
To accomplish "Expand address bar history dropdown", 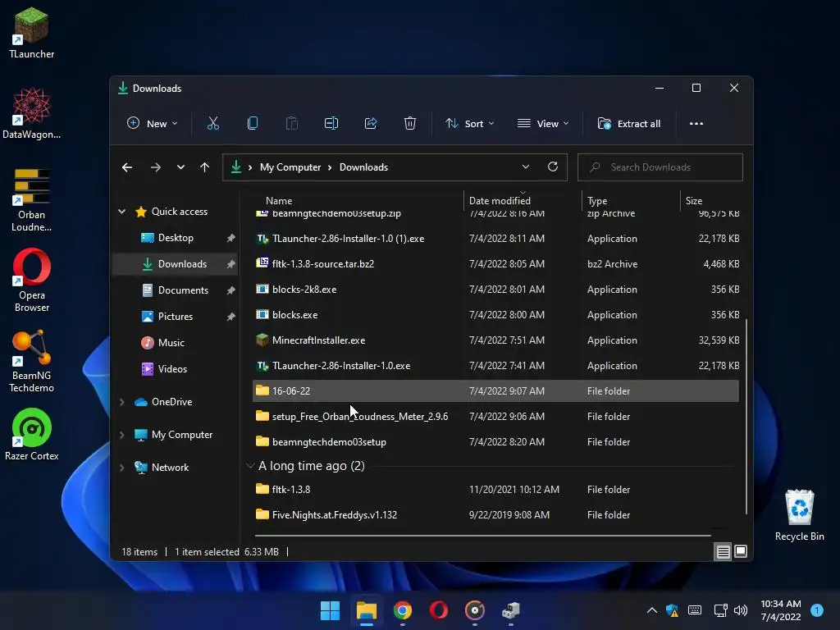I will (x=526, y=167).
